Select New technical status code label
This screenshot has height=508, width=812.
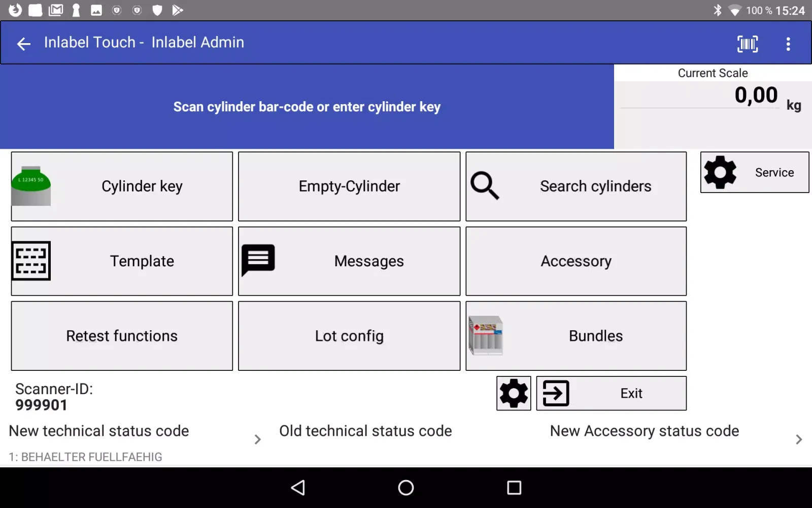(99, 431)
